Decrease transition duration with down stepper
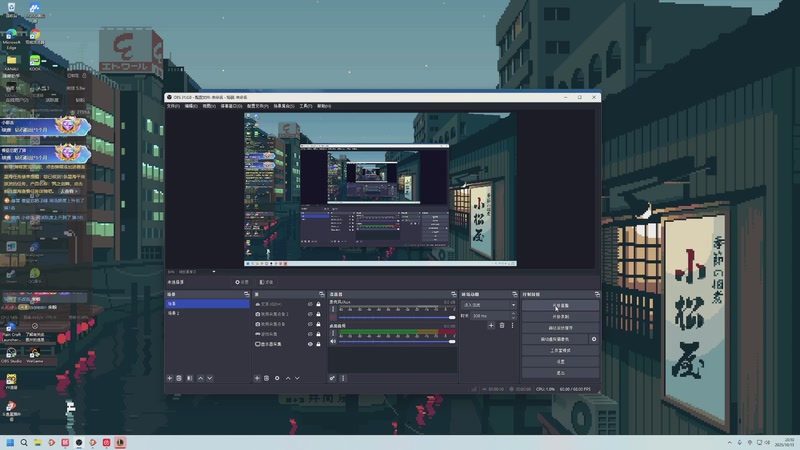This screenshot has height=450, width=800. point(513,318)
